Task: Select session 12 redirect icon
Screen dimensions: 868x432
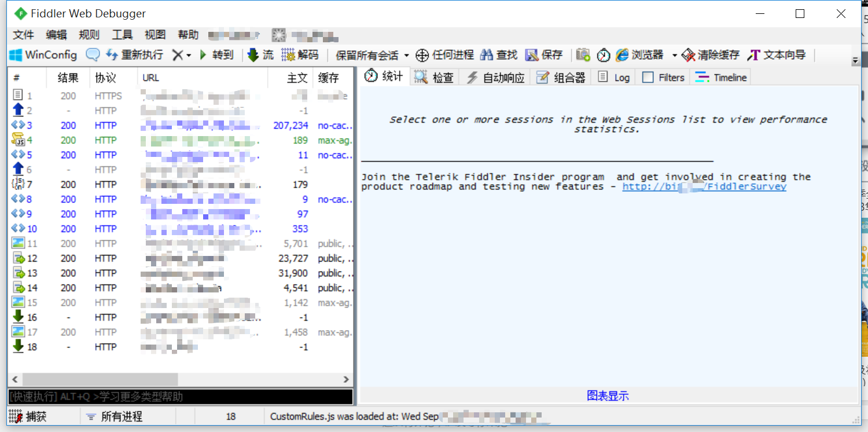Action: [18, 258]
